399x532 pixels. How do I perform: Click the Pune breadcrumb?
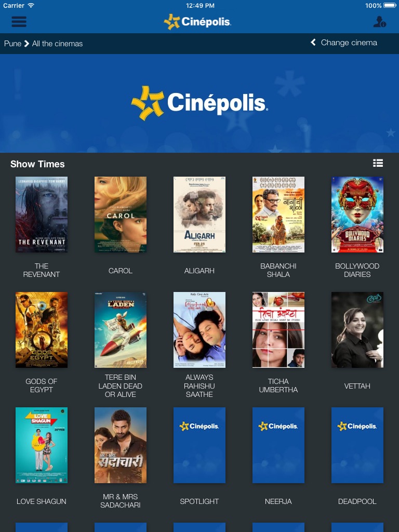(12, 44)
